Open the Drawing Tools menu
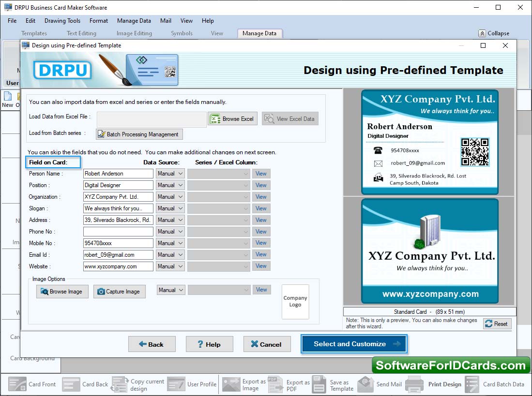Viewport: 532px width, 396px height. pyautogui.click(x=62, y=21)
